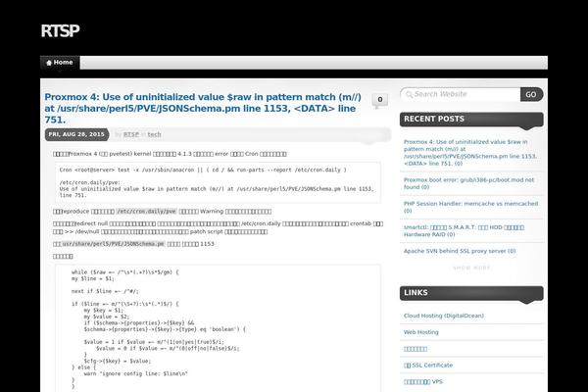The width and height of the screenshot is (588, 392).
Task: Click the /etc/cron.daily/pve inline code text
Action: 146,212
